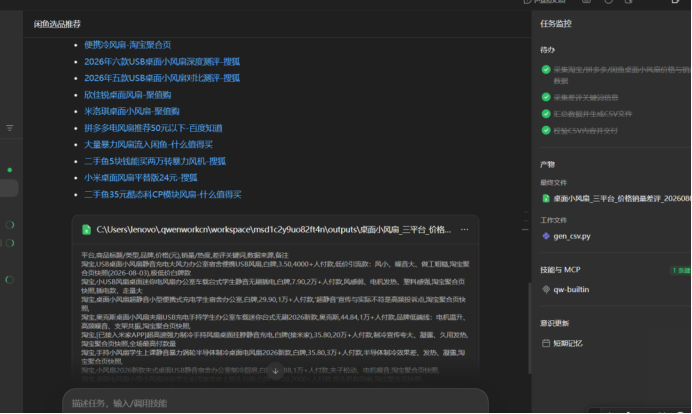692x414 pixels.
Task: Select the 校验CSV内容并交付 todo text
Action: click(x=586, y=131)
